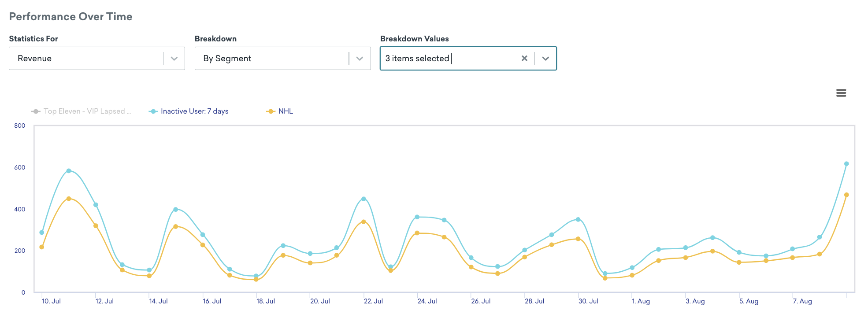Image resolution: width=868 pixels, height=325 pixels.
Task: Click the 16. Jul axis label
Action: tap(212, 301)
